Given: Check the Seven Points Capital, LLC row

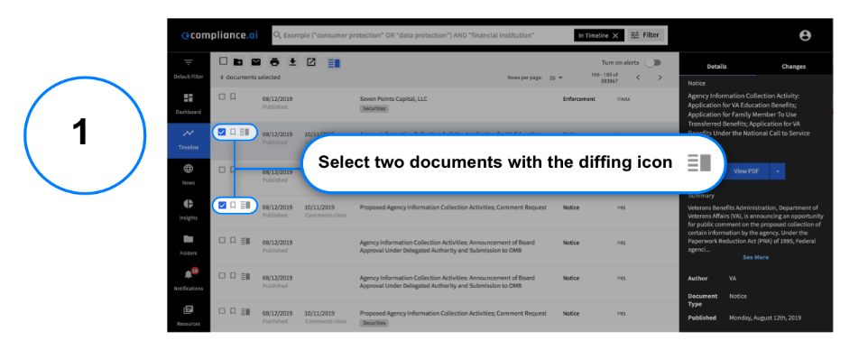Looking at the screenshot, I should [222, 97].
